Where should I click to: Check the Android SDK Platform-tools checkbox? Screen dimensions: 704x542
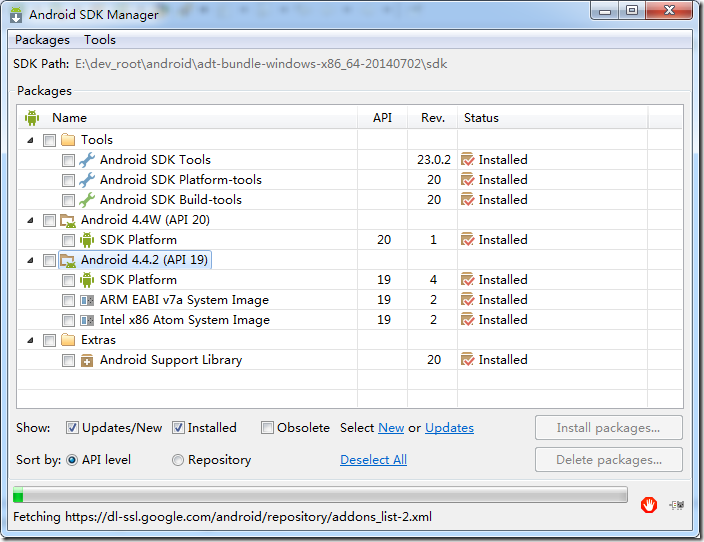68,180
